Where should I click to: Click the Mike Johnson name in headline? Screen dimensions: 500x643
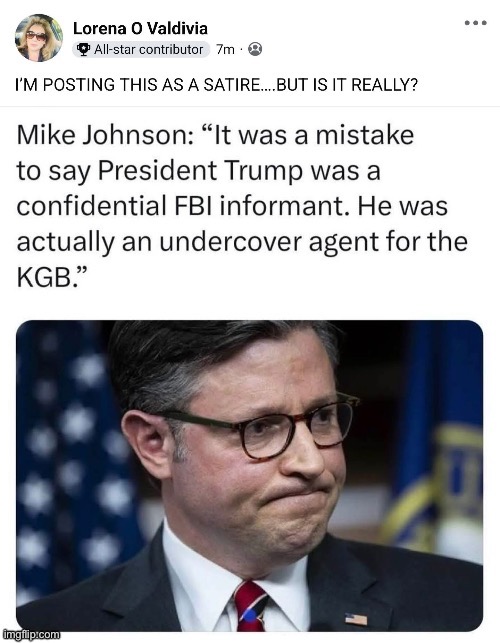tap(105, 135)
